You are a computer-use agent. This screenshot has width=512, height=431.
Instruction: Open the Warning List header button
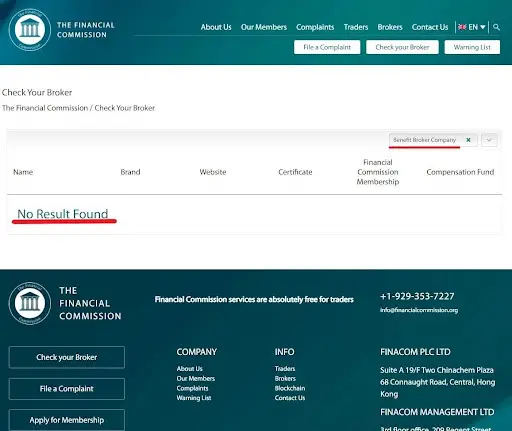pos(472,47)
